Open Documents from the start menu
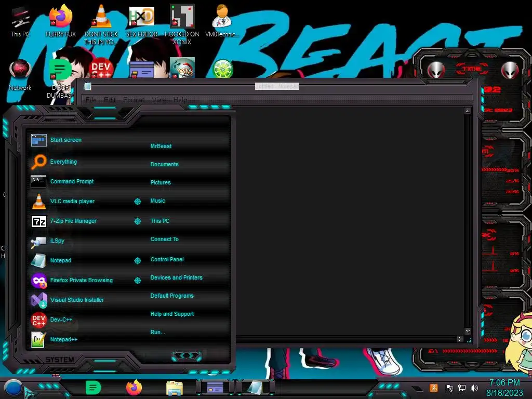The width and height of the screenshot is (532, 399). [x=164, y=164]
